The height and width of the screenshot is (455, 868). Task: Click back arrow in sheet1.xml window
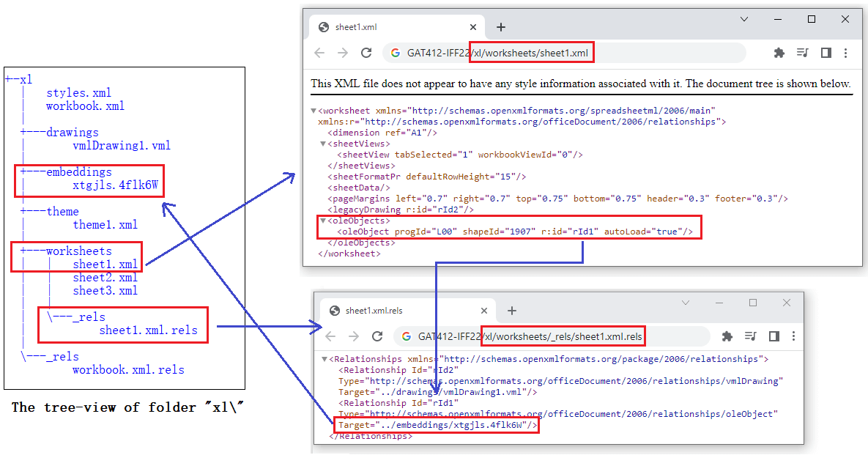point(319,53)
